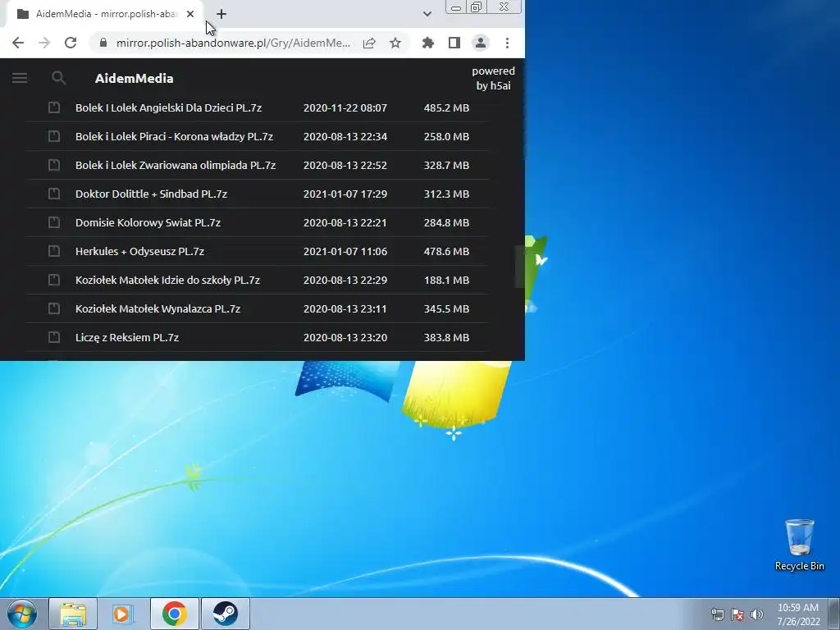Share this page using the share icon
The width and height of the screenshot is (840, 630).
click(x=369, y=43)
